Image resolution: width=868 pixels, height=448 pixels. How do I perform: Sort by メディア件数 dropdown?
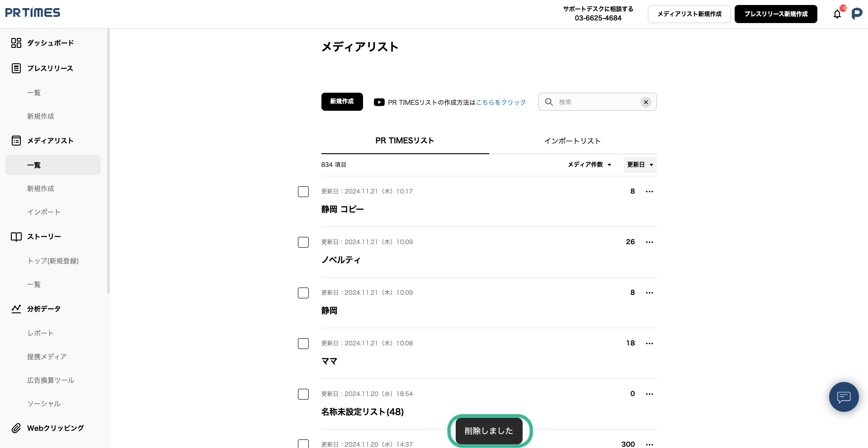[x=590, y=165]
